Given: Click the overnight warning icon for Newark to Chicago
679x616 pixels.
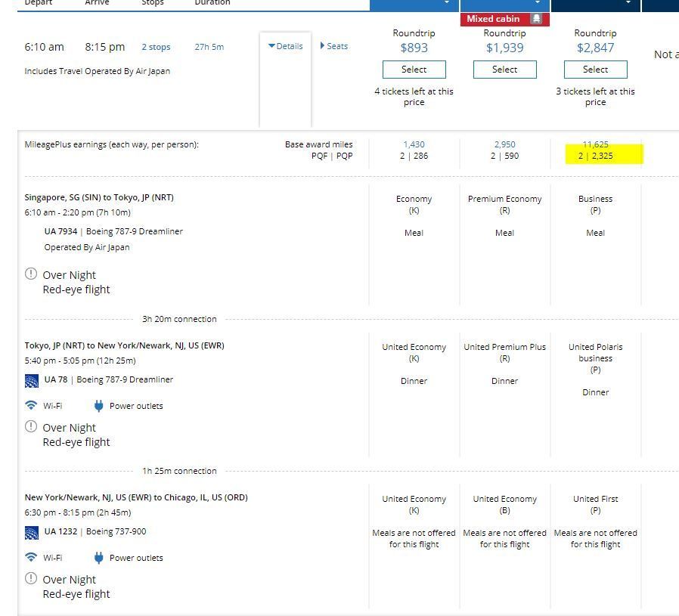Looking at the screenshot, I should 31,578.
